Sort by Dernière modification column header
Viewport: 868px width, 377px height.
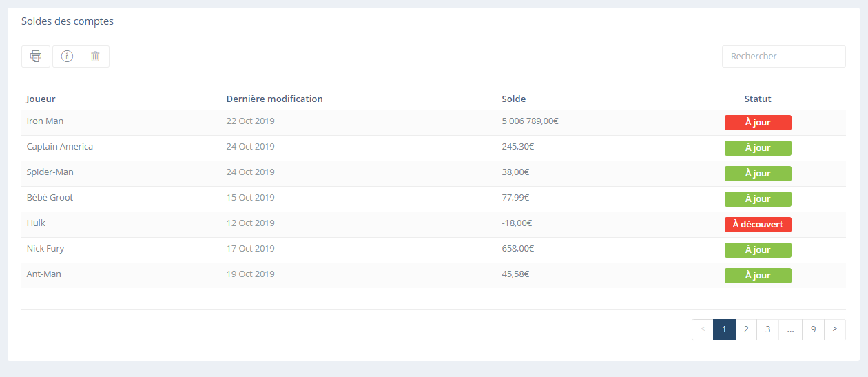pos(274,99)
